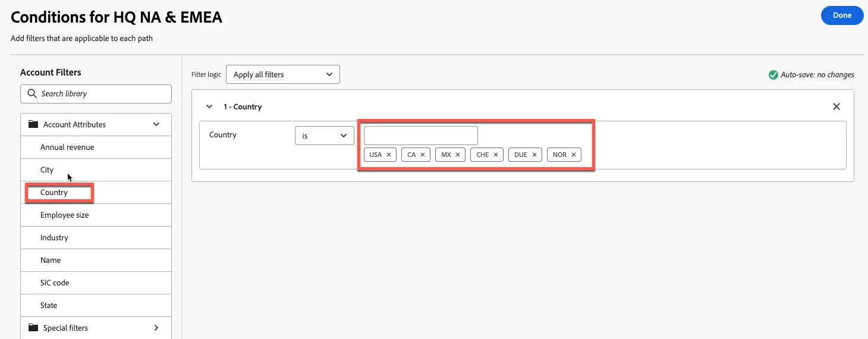Select the City attribute

click(96, 170)
